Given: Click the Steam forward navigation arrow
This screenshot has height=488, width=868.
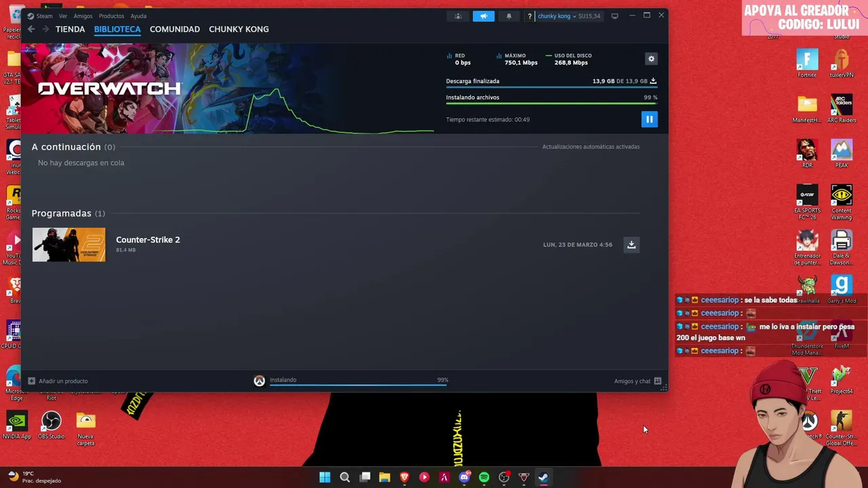Looking at the screenshot, I should [45, 29].
